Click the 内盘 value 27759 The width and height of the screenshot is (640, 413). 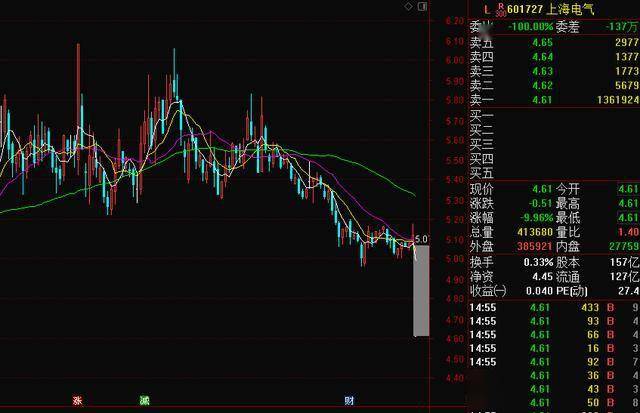click(624, 246)
